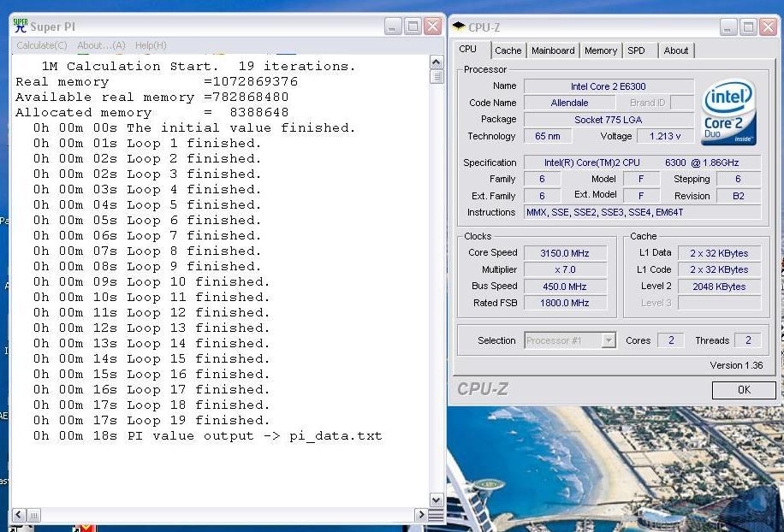Click the Super PI horizontal scrollbar left arrow
The height and width of the screenshot is (532, 784).
click(x=19, y=515)
